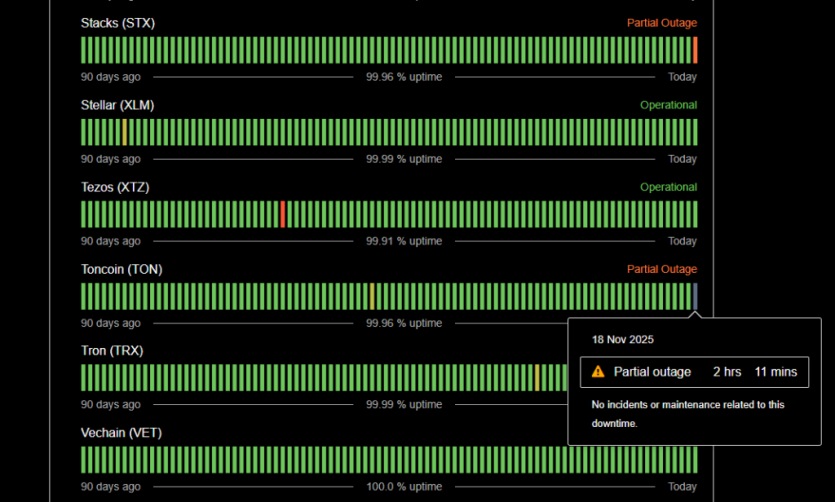The image size is (835, 502).
Task: Click Tron 99.99 % uptime text
Action: coord(404,404)
